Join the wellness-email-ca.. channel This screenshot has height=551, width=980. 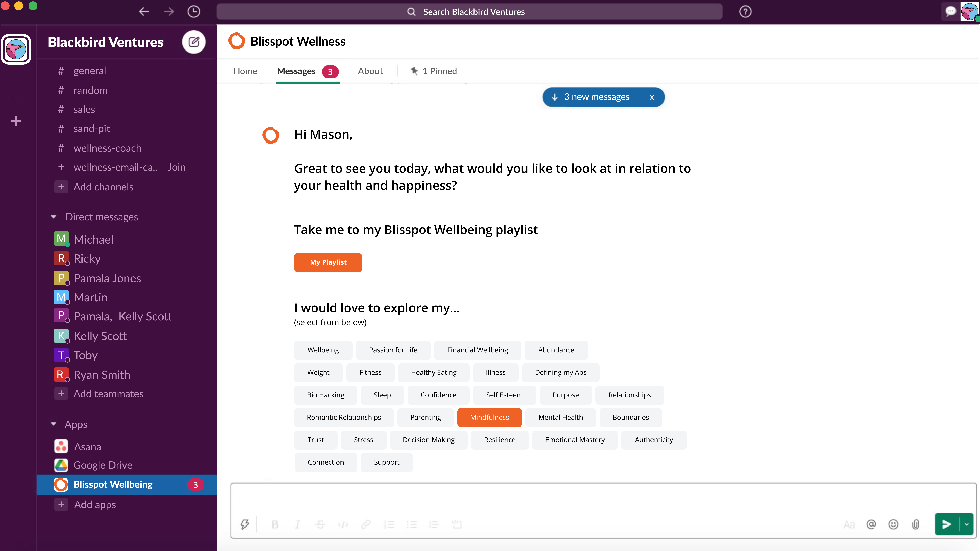coord(177,167)
